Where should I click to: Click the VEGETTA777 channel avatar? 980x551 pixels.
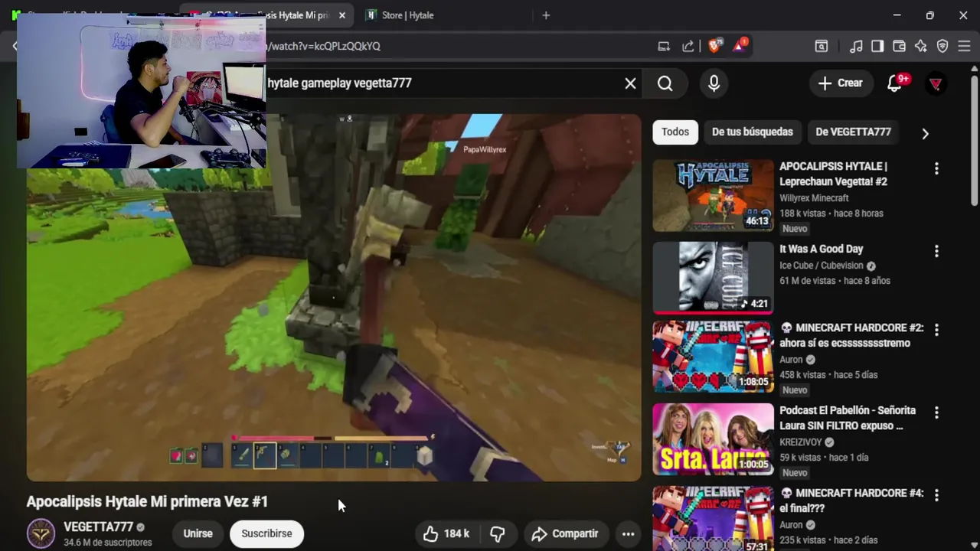pyautogui.click(x=41, y=533)
